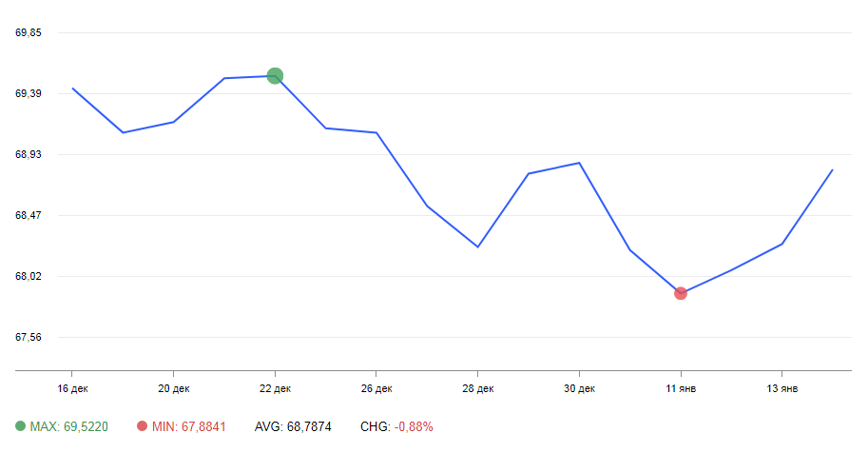This screenshot has height=453, width=868.
Task: Click the AVG: 68,7874 statistic
Action: [293, 427]
